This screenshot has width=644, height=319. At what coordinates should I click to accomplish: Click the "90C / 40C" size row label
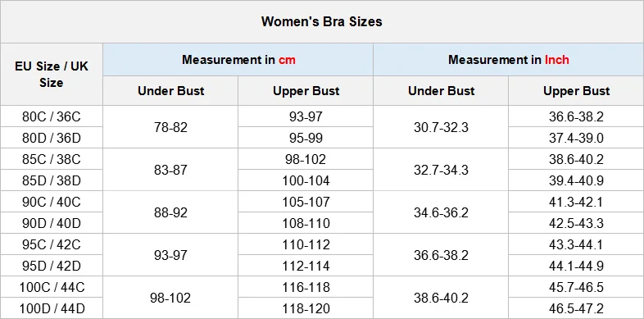(x=52, y=203)
